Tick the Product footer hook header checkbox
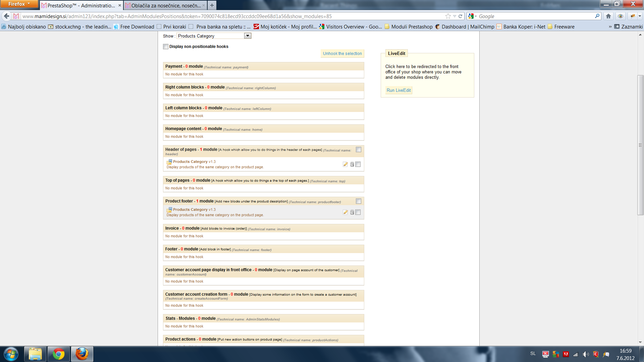Screen dimensions: 644x362 (x=359, y=201)
